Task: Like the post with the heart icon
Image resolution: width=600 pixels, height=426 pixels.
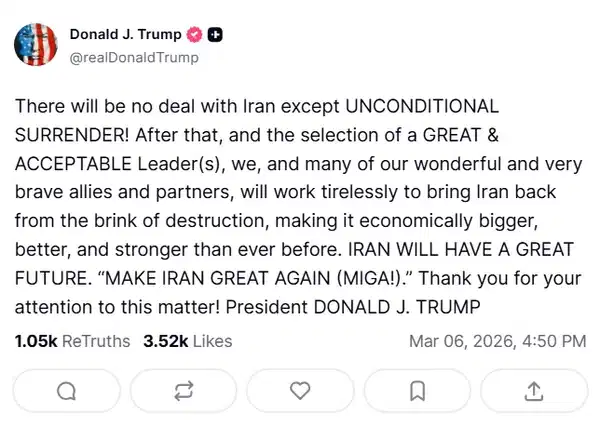Action: click(301, 390)
